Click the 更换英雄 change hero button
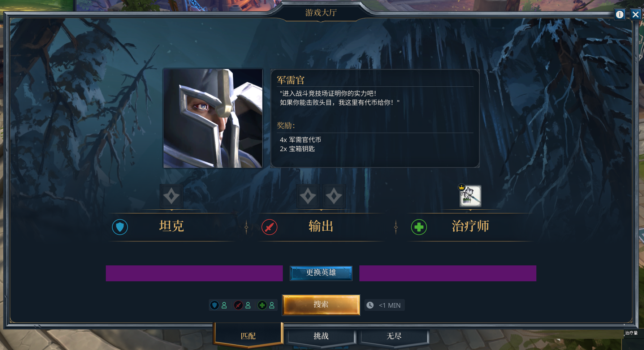This screenshot has height=350, width=644. [x=321, y=273]
